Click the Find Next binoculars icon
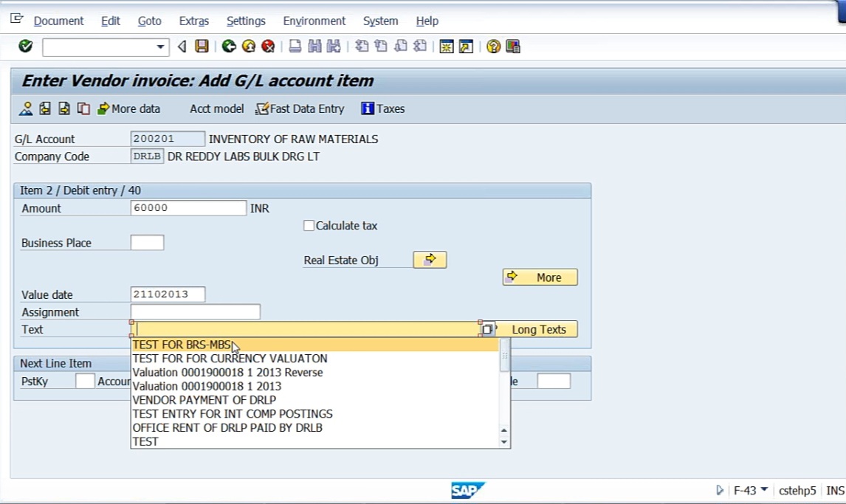The width and height of the screenshot is (846, 504). [334, 46]
